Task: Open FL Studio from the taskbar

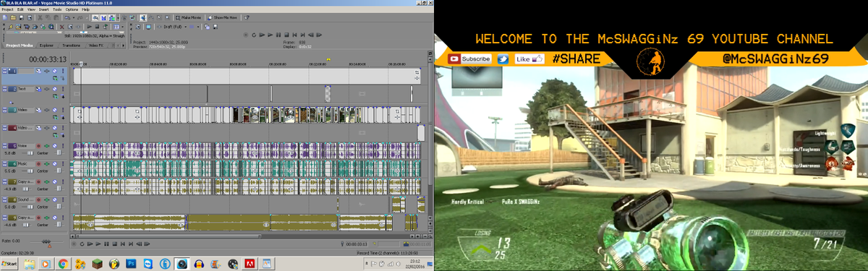Action: 114,264
